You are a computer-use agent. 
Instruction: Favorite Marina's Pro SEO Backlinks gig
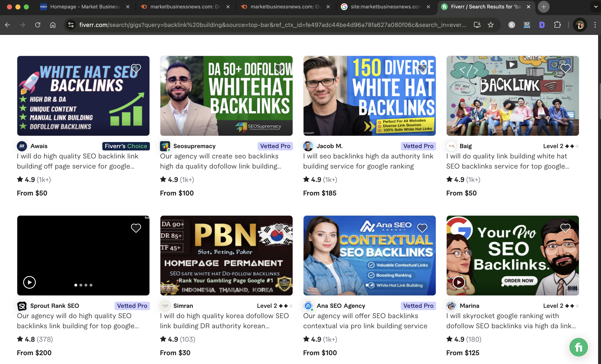tap(565, 228)
